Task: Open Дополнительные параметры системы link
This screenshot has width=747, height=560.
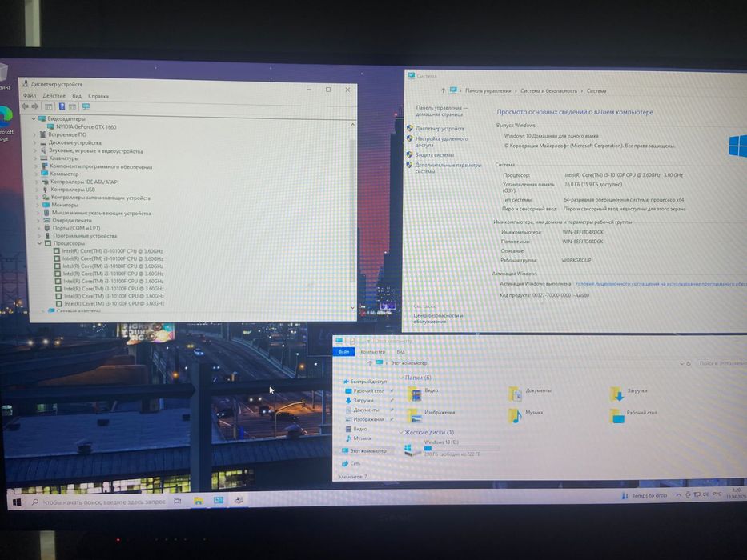Action: pyautogui.click(x=448, y=168)
